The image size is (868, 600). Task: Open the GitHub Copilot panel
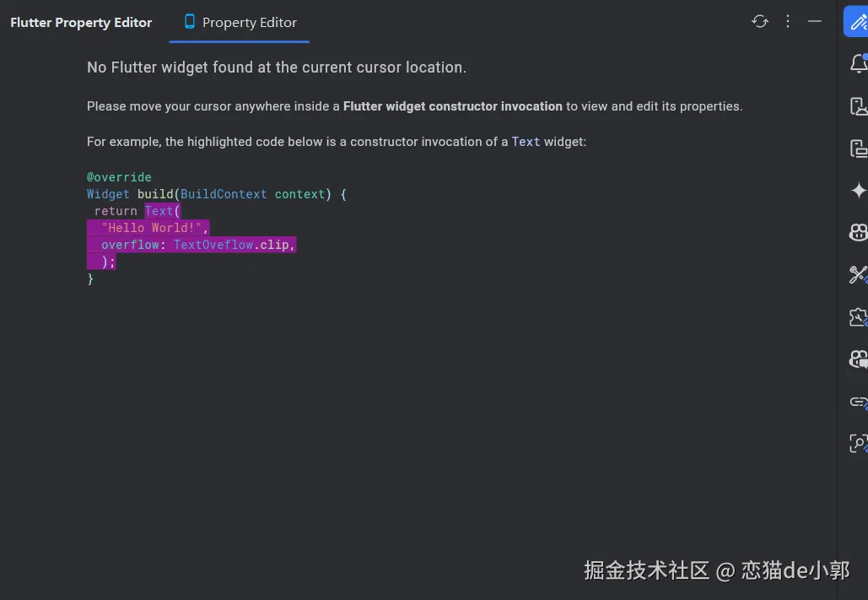pyautogui.click(x=858, y=233)
